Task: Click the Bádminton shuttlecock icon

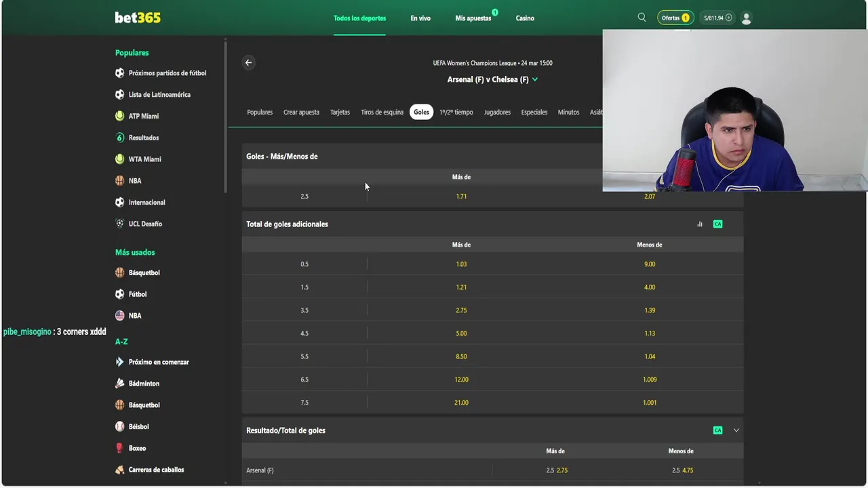Action: pos(120,384)
